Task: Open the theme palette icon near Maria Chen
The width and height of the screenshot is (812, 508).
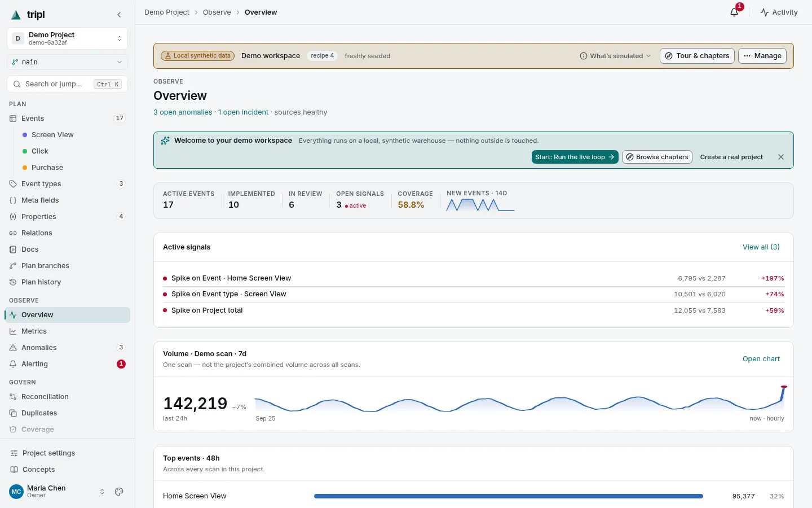Action: click(x=119, y=492)
